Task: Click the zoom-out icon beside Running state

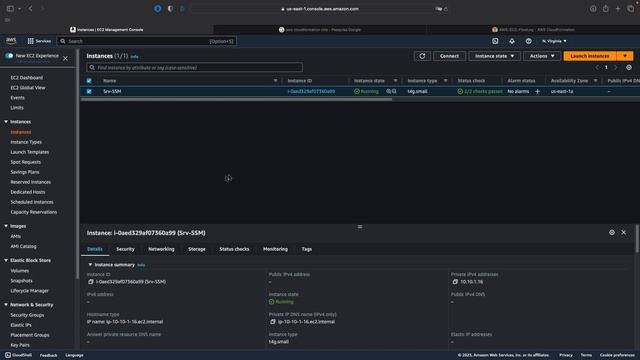Action: [394, 91]
